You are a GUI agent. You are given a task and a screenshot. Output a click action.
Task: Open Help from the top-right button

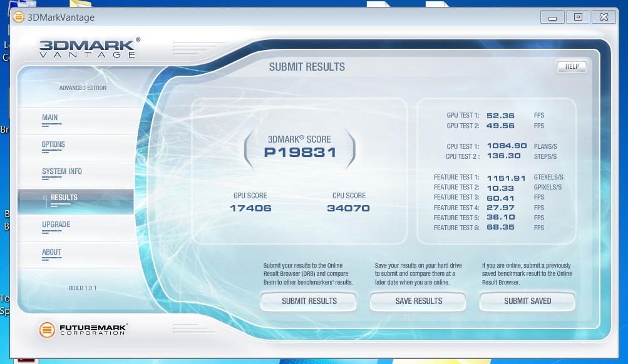(571, 66)
